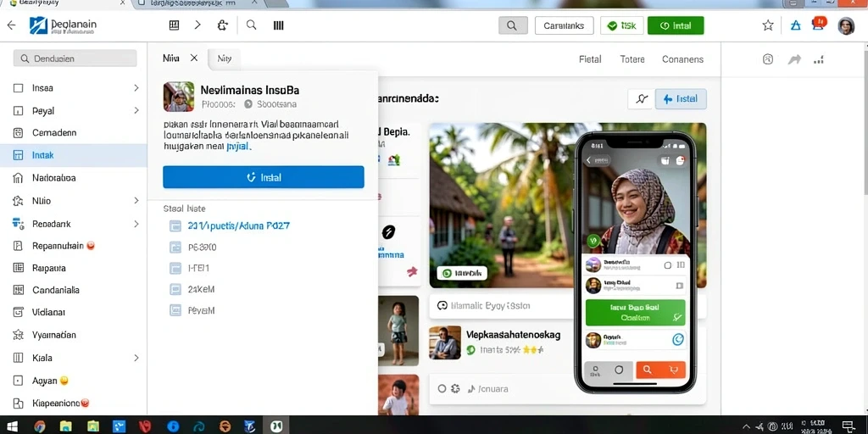Click the Neglimainas InsuBa app thumbnail
This screenshot has height=434, width=868.
pyautogui.click(x=178, y=97)
